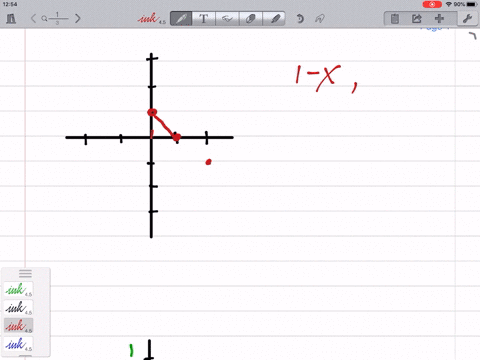Tap the ink palette handle bars
The height and width of the screenshot is (360, 480).
(x=25, y=274)
